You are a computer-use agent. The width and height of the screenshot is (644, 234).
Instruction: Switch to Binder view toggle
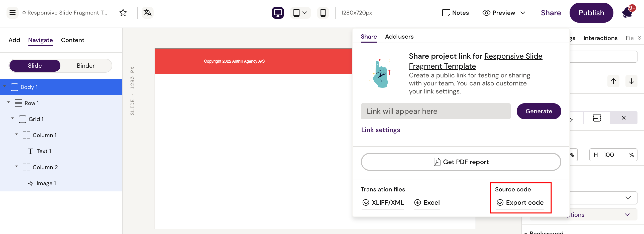click(86, 66)
